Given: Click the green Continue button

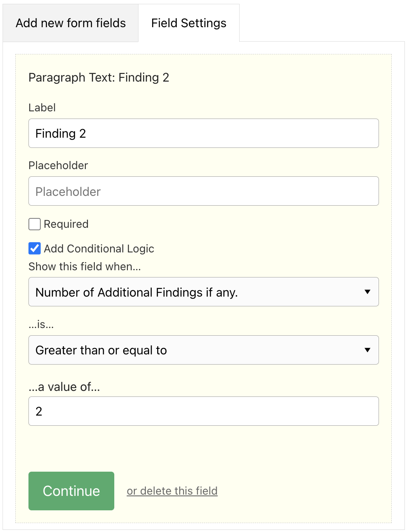Looking at the screenshot, I should pos(71,491).
